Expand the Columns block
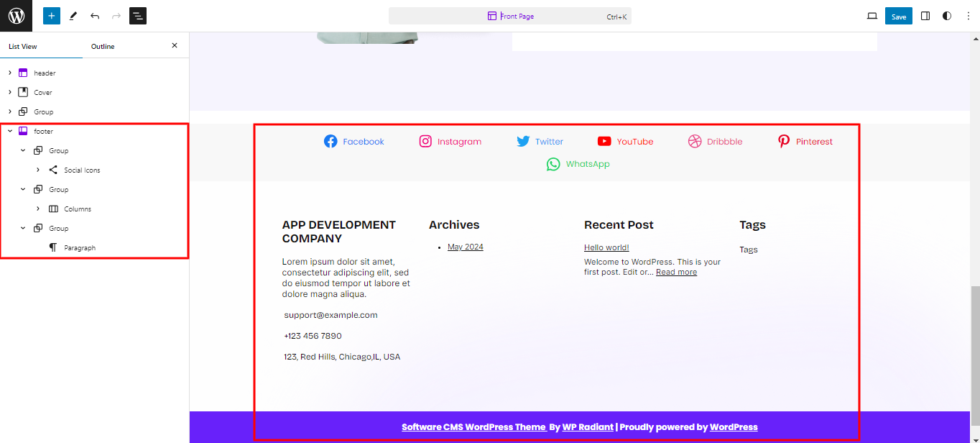Screen dimensions: 980x443 [37, 209]
